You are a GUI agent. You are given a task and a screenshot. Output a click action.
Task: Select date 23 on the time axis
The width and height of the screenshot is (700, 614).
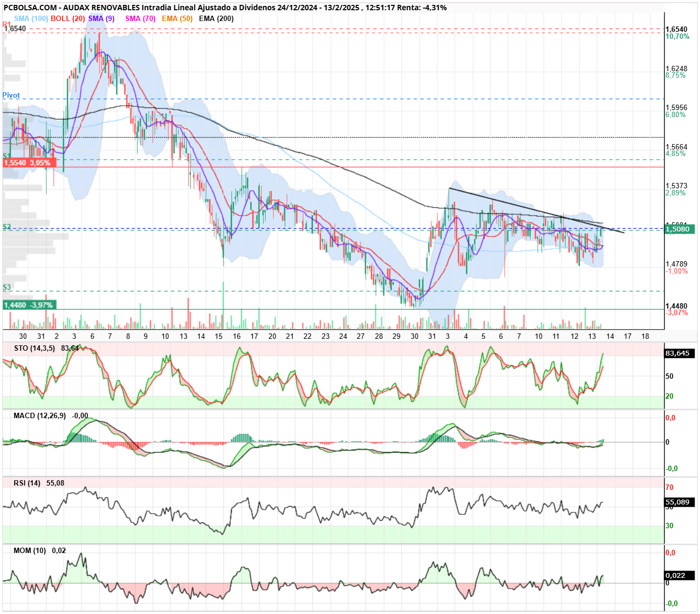pos(326,336)
